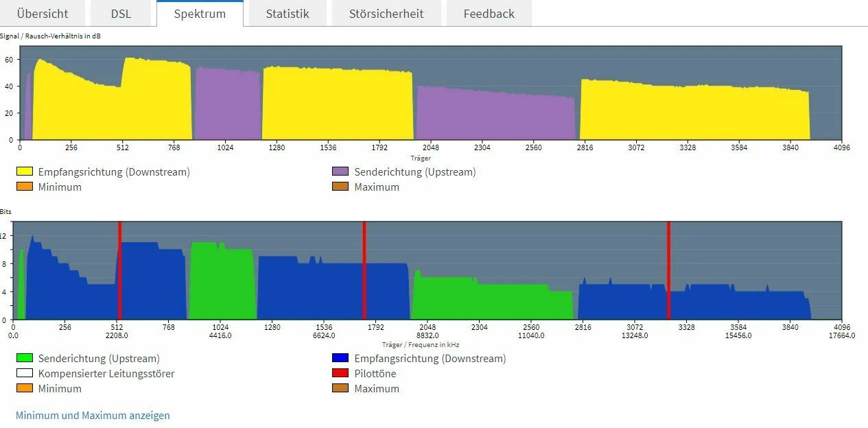Switch to the DSL tab

(121, 14)
